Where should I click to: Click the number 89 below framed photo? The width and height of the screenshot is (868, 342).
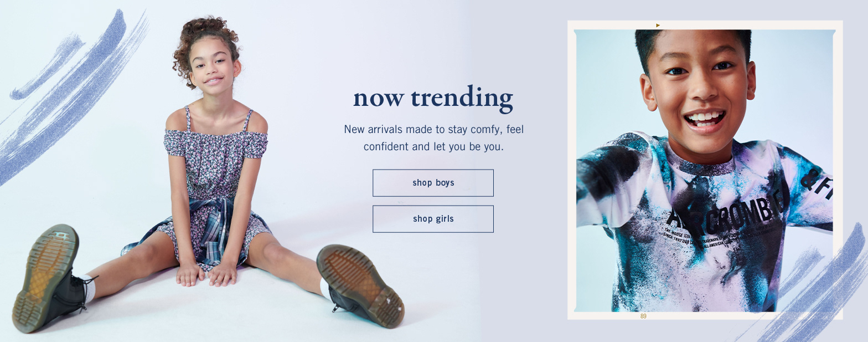(643, 316)
